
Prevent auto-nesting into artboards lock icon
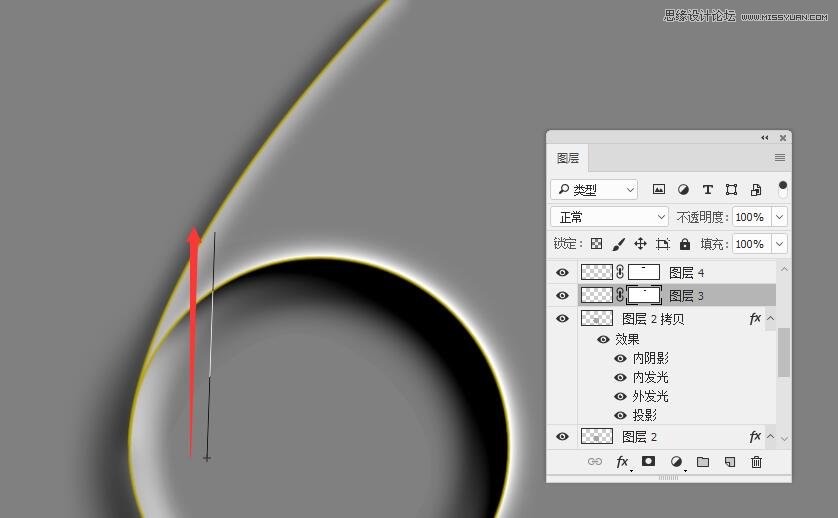click(663, 244)
